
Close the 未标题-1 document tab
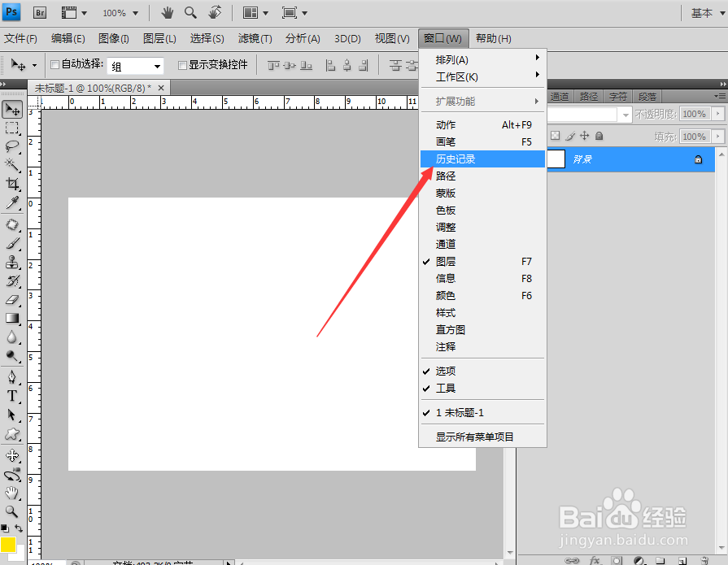pos(161,88)
